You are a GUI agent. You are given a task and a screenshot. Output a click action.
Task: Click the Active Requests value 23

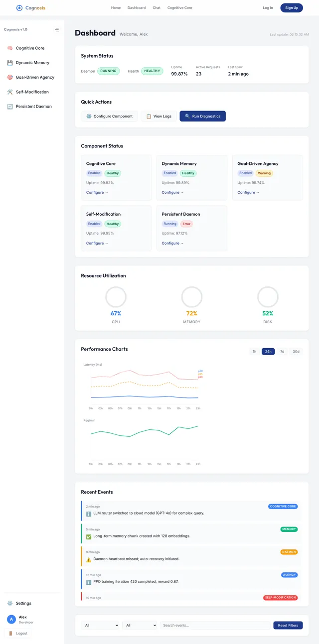click(198, 74)
